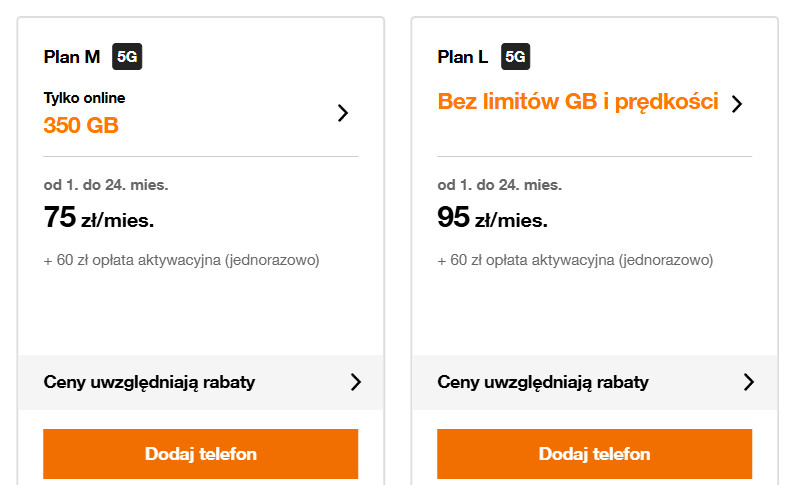Select the orange 350 GB text
This screenshot has width=798, height=485.
tap(81, 126)
